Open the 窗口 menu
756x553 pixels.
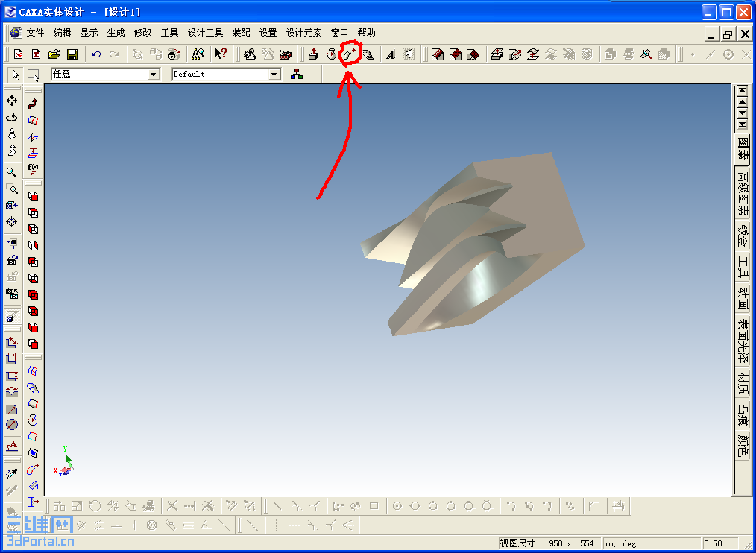coord(339,33)
